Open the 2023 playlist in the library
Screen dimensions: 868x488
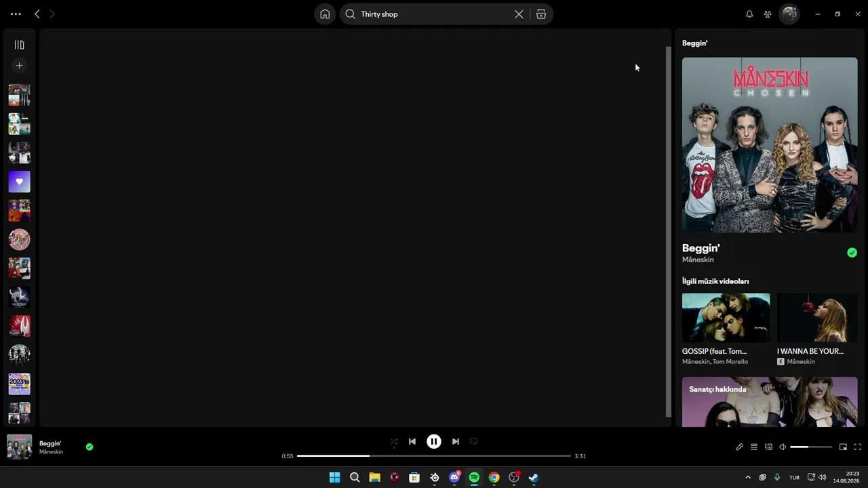(x=19, y=384)
